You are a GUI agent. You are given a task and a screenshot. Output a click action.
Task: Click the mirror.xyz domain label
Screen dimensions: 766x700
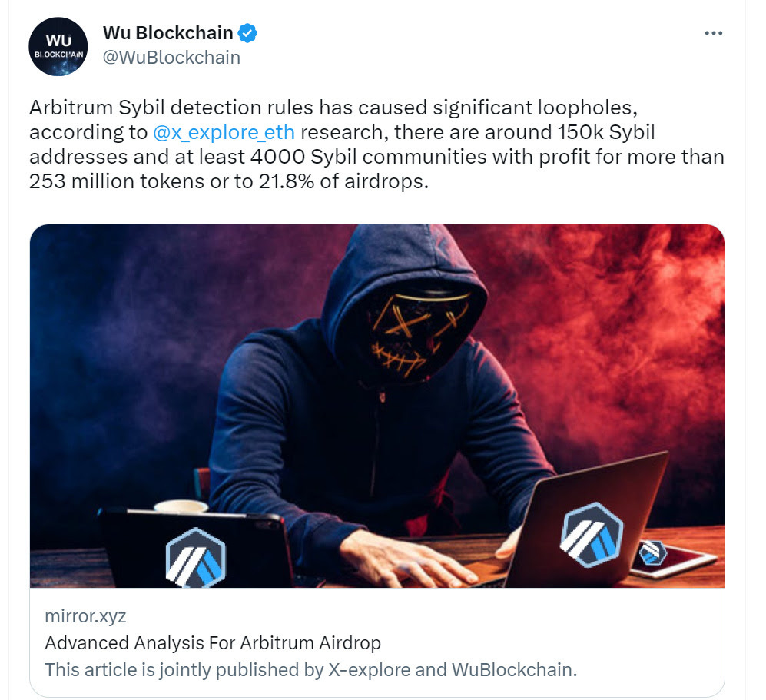(85, 616)
